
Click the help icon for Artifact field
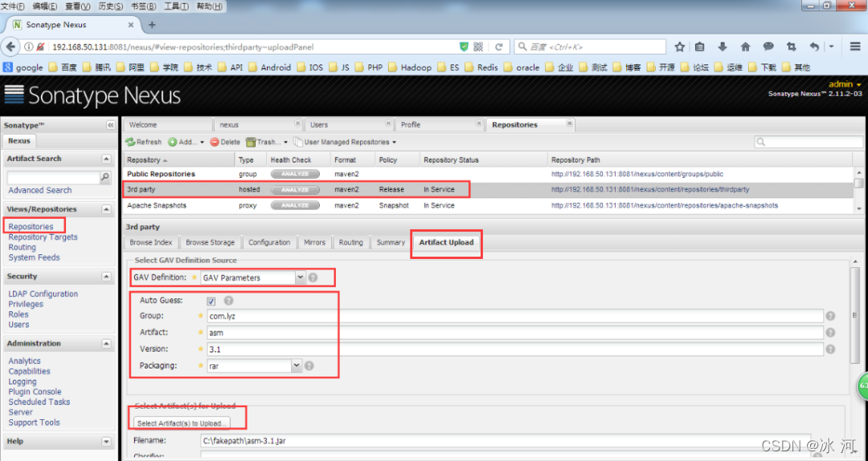pyautogui.click(x=830, y=332)
